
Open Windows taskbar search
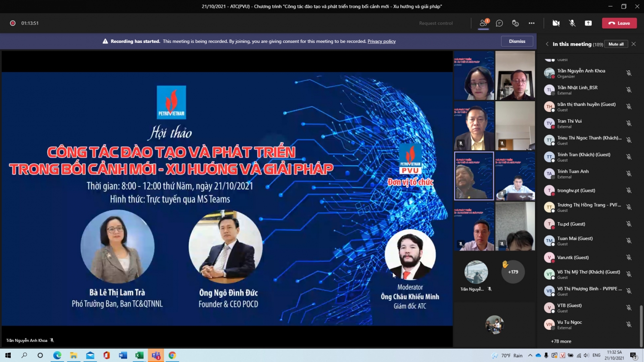tap(24, 355)
